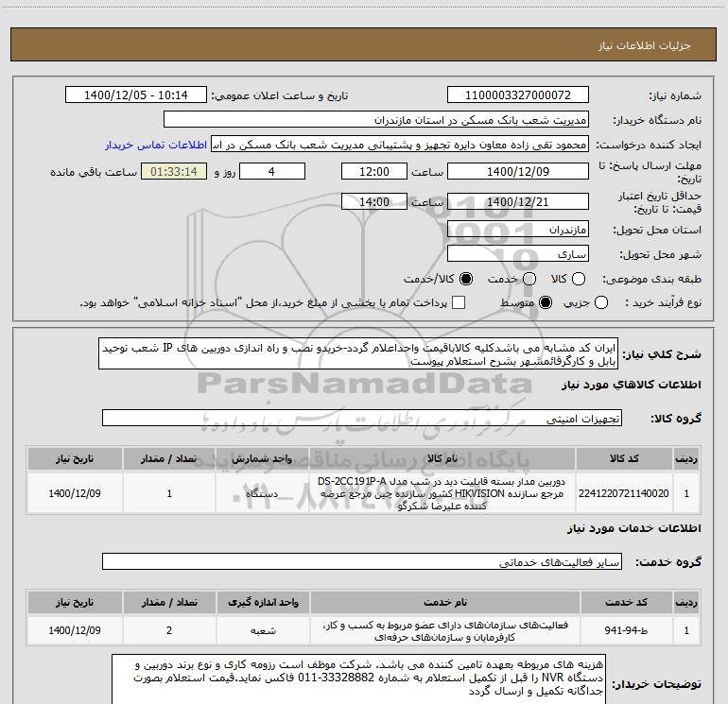Click the کد کالا column header
The width and height of the screenshot is (728, 704).
pyautogui.click(x=624, y=458)
